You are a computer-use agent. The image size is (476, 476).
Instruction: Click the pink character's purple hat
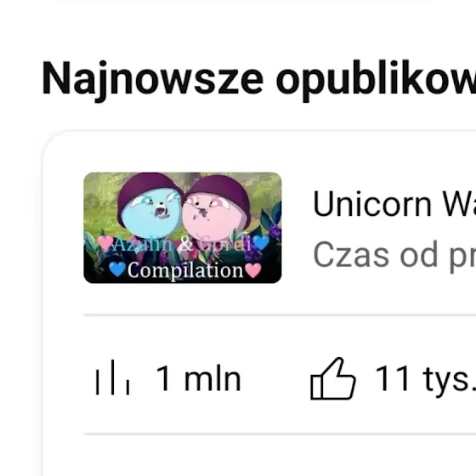[x=219, y=191]
